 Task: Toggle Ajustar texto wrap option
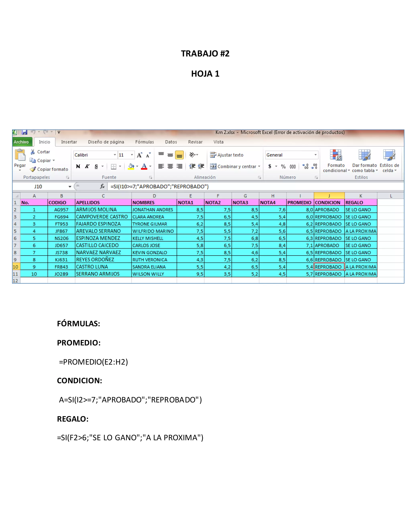227,155
